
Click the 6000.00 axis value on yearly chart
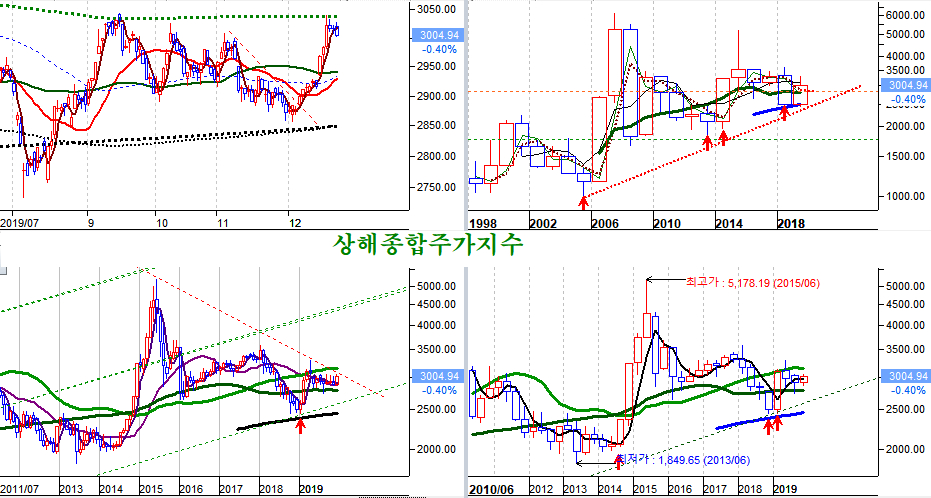click(905, 15)
